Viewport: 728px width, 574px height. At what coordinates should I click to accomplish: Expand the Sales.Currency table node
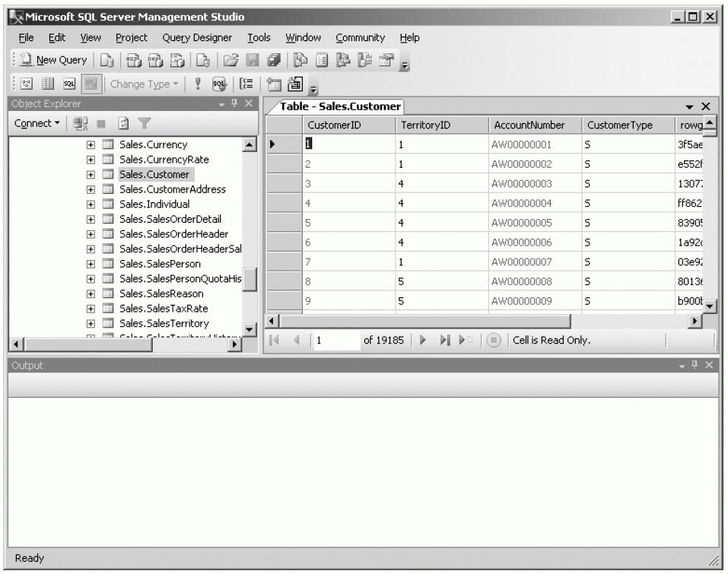91,144
